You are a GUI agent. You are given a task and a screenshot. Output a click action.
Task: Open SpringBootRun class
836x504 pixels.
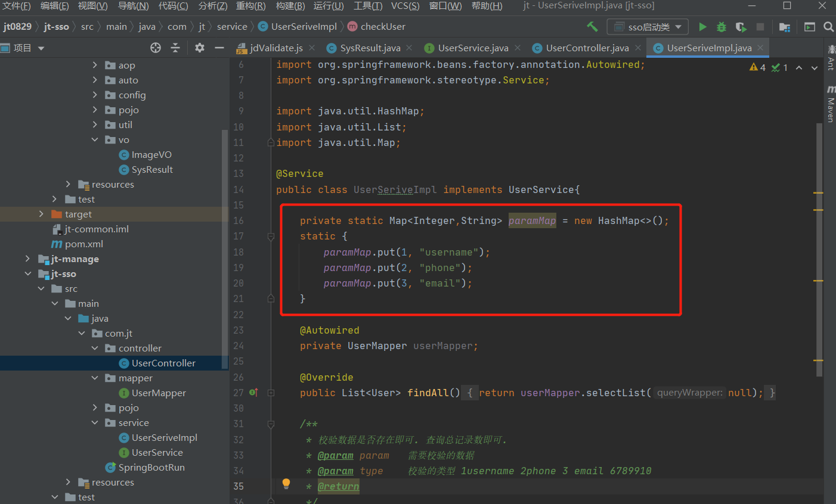pos(145,467)
